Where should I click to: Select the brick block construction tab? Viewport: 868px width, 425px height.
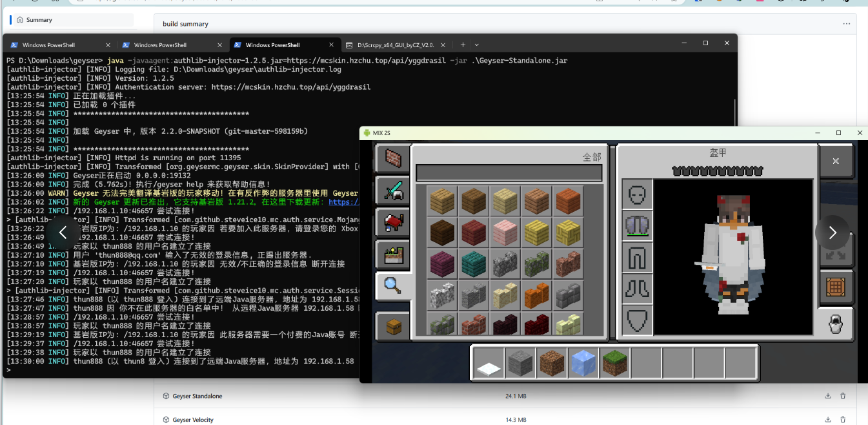(x=393, y=158)
